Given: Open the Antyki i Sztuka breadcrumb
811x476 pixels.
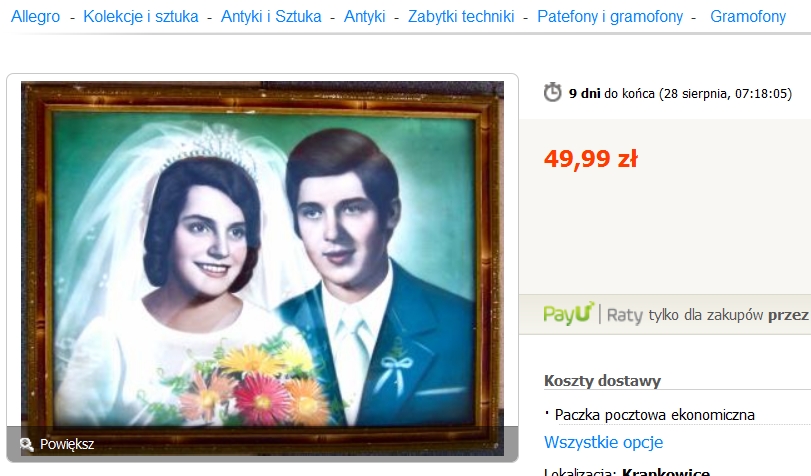Looking at the screenshot, I should (x=271, y=17).
